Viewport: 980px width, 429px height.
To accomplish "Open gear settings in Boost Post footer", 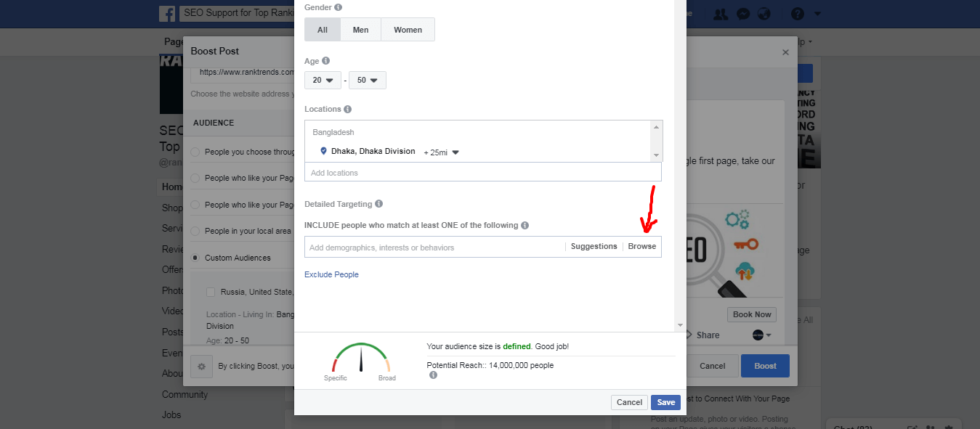I will click(x=201, y=367).
